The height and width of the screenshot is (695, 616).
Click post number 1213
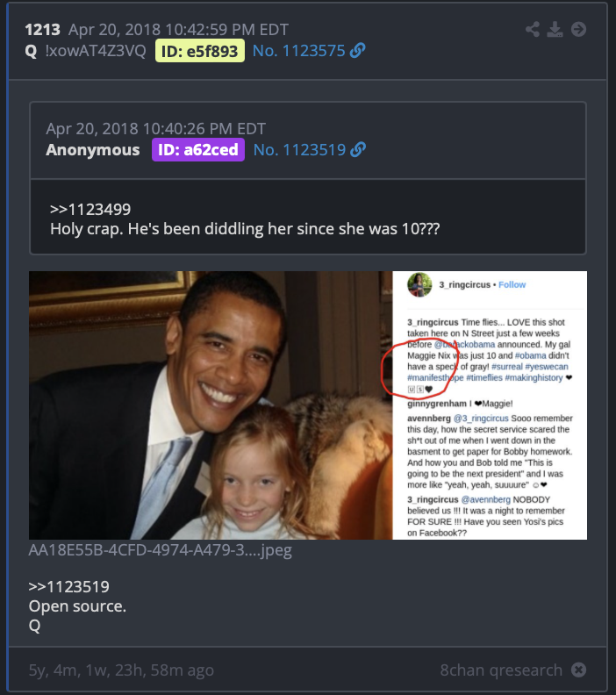coord(42,30)
